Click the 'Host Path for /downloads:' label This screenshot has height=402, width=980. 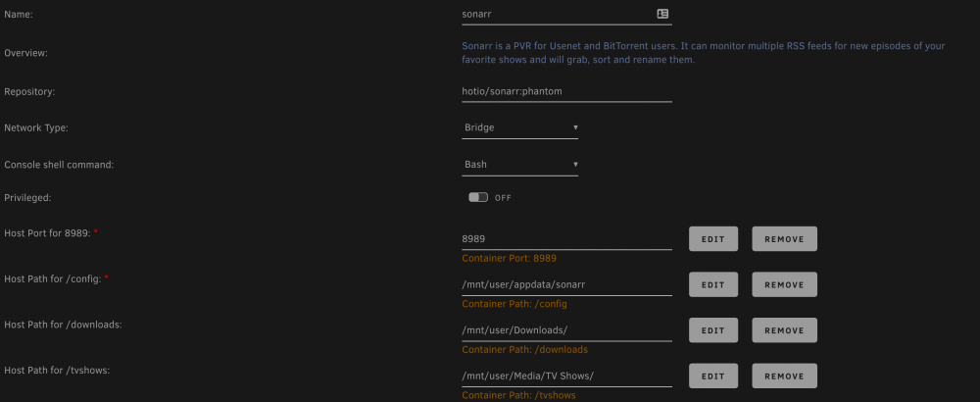click(63, 325)
